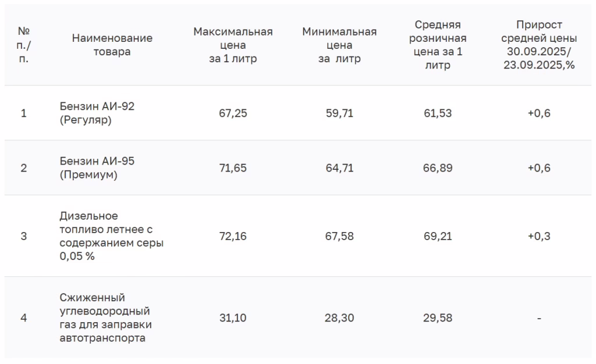
Task: Click the maximum price value 71,65
Action: [x=233, y=168]
